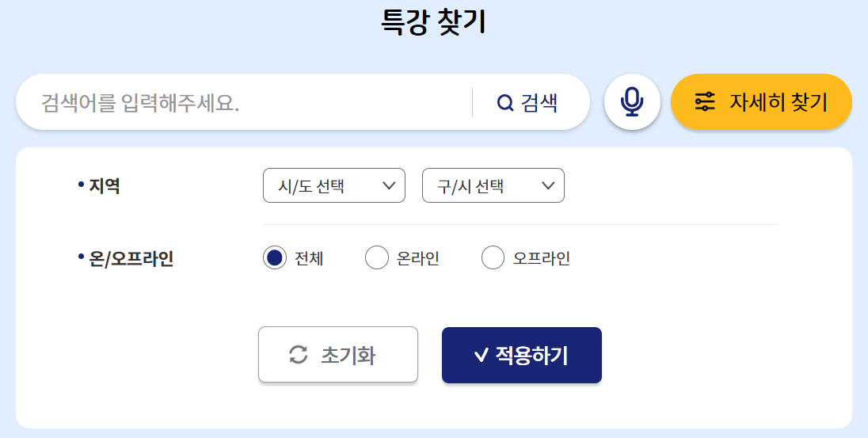
Task: Click the 특강 찾기 heading
Action: (433, 22)
